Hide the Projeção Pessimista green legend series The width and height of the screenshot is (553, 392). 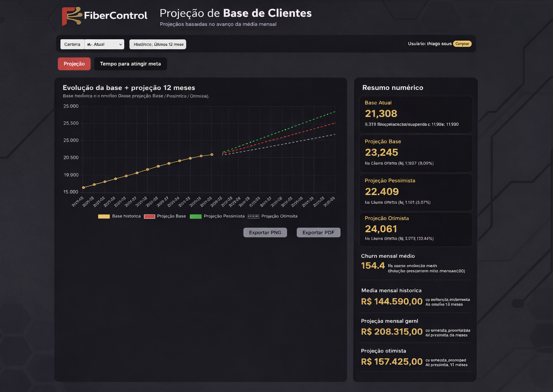click(196, 216)
